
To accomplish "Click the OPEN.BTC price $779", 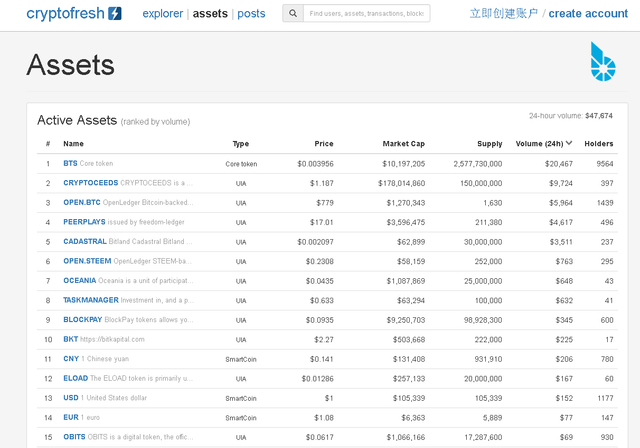I will coord(325,203).
